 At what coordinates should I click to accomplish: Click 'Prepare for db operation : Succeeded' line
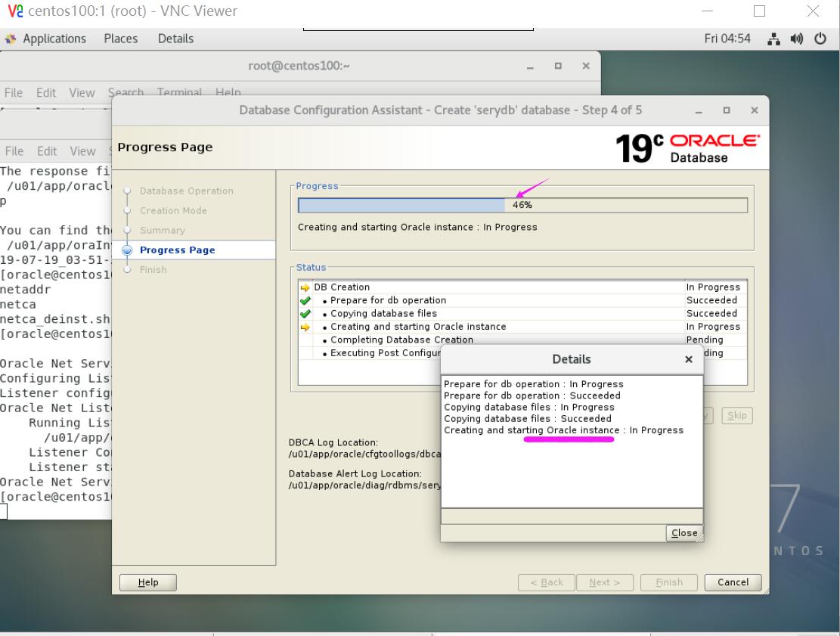[x=532, y=396]
